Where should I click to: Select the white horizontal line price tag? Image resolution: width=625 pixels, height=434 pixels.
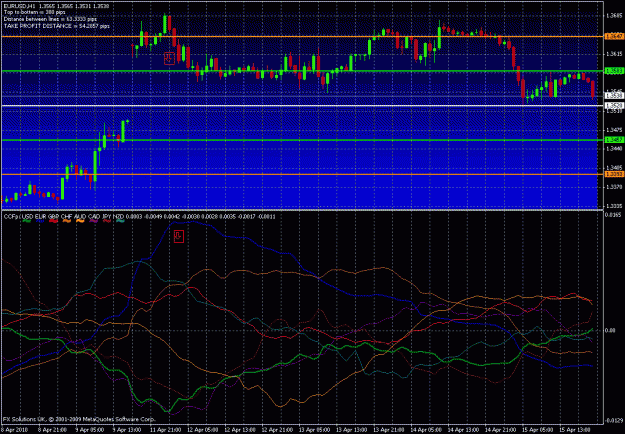point(614,105)
